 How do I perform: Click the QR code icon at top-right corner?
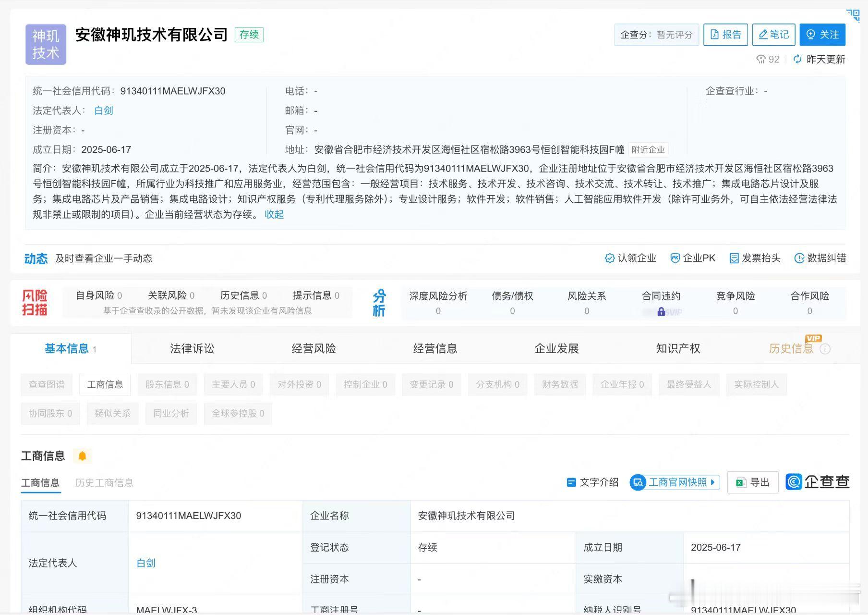853,14
